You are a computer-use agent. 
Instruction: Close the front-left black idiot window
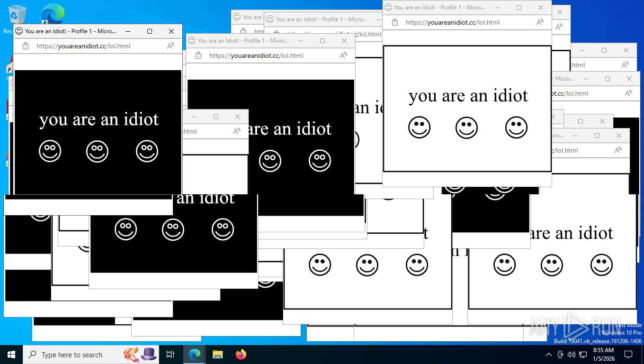(x=171, y=31)
